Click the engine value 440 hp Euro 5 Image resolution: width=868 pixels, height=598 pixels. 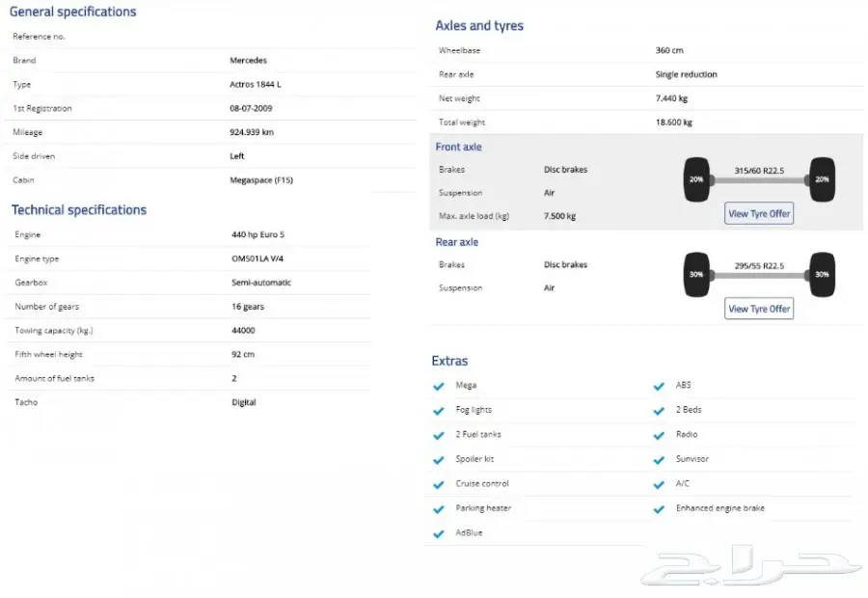[x=258, y=234]
